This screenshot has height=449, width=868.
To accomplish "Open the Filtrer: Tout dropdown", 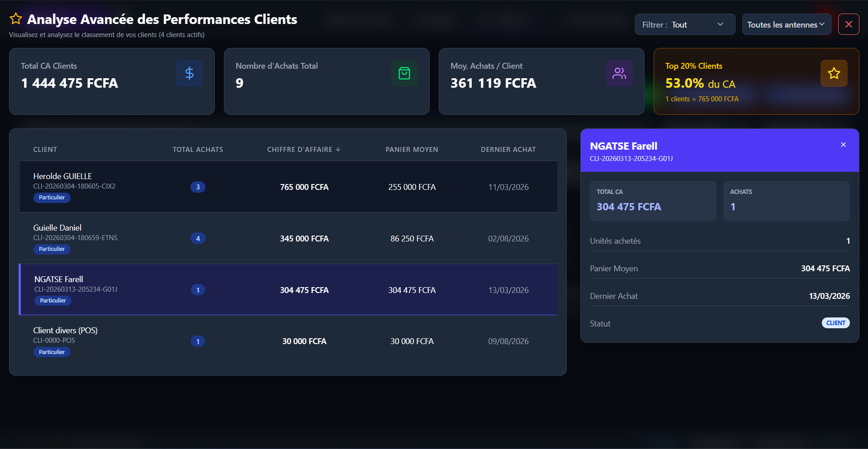I will 685,24.
